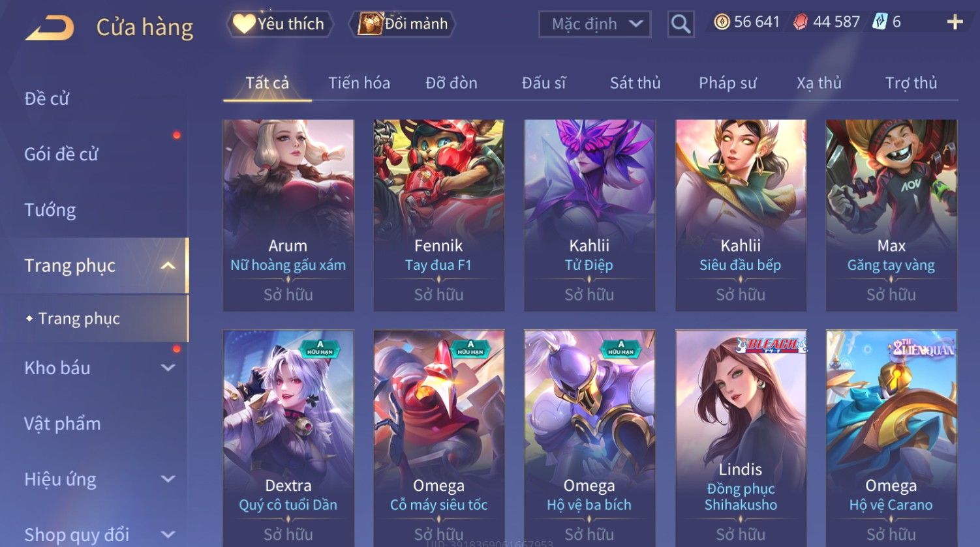Select the Tiến hóa tab

point(359,83)
